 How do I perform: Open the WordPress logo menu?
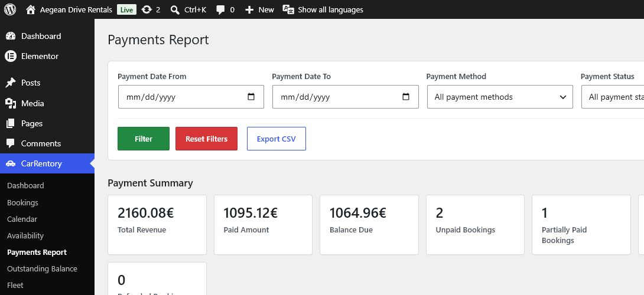[x=10, y=9]
